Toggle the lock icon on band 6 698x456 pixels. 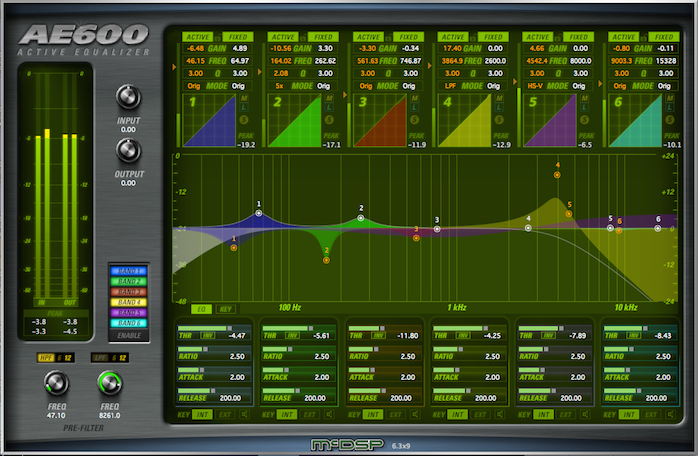(644, 37)
